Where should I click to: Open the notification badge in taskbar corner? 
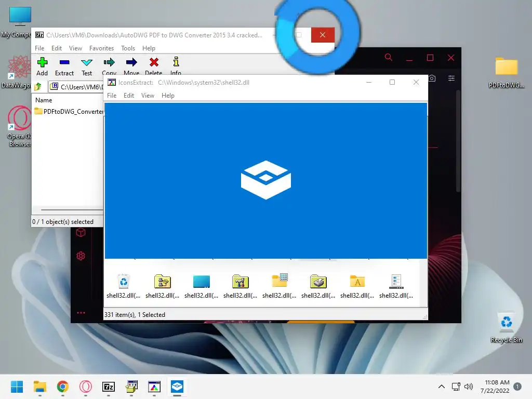point(517,387)
